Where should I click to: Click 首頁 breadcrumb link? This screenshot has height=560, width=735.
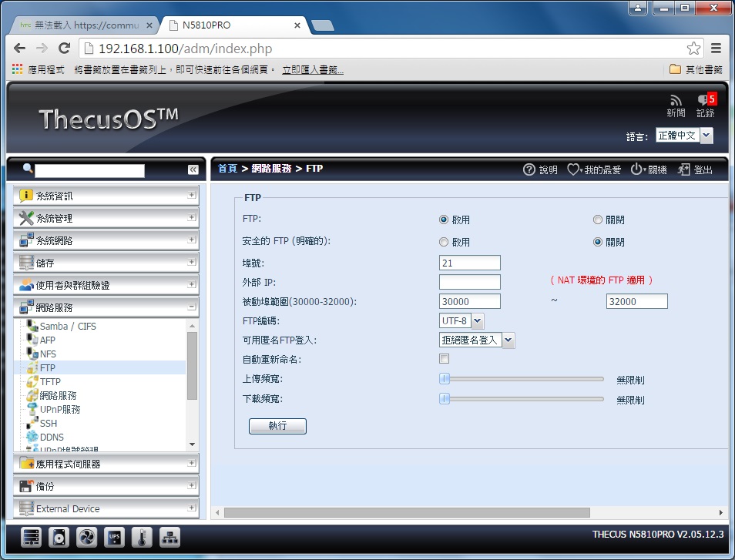point(227,169)
